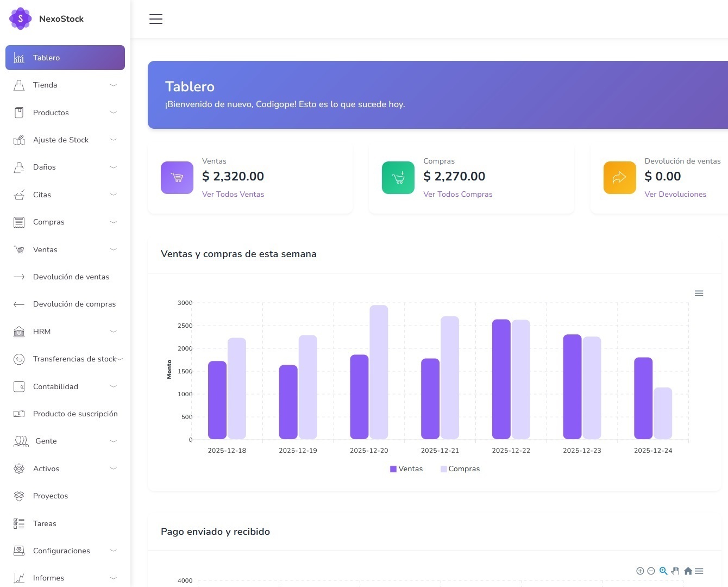Open Proyectos from the sidebar
The image size is (728, 587).
(51, 496)
